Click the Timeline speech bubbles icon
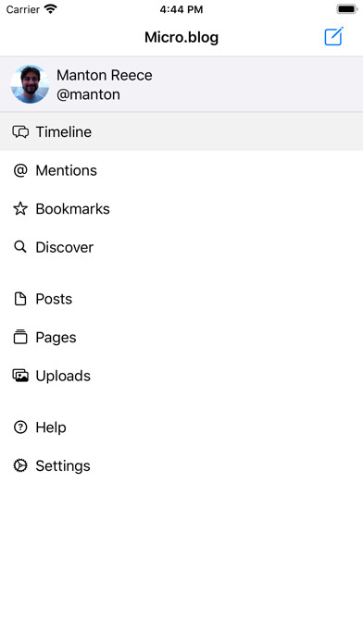 (20, 131)
